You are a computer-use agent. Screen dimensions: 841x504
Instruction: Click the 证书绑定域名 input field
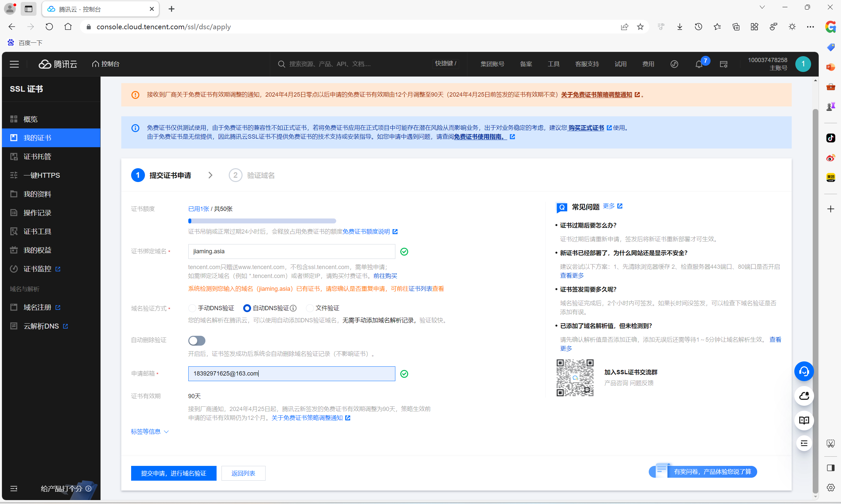[292, 251]
